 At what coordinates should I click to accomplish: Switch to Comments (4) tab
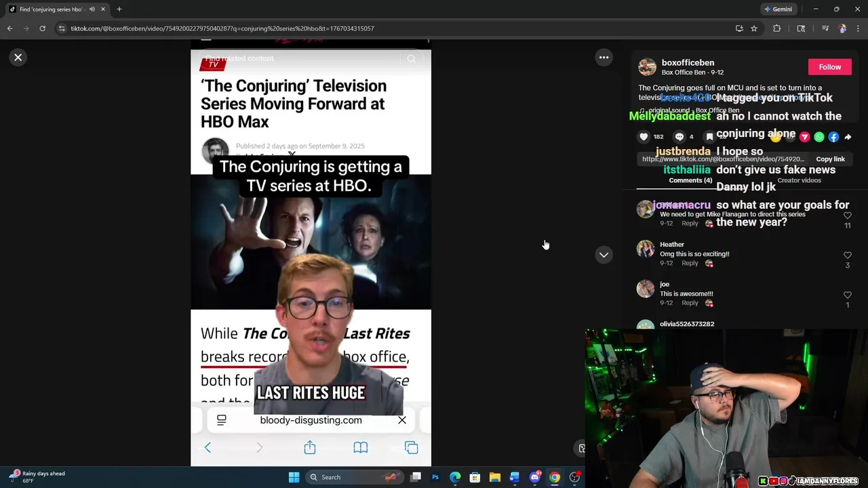(x=690, y=180)
